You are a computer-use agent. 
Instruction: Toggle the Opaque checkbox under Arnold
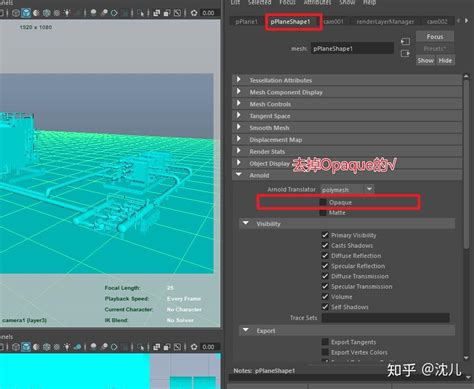click(x=323, y=202)
